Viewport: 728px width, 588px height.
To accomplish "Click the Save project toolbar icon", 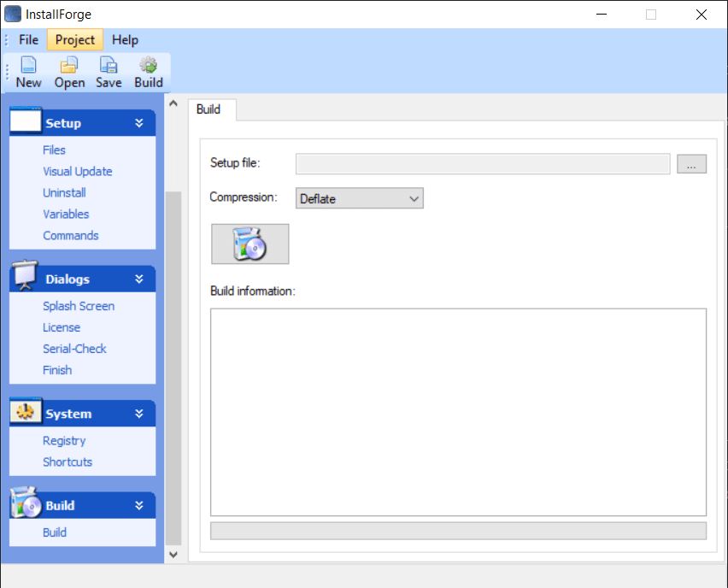I will coord(109,65).
